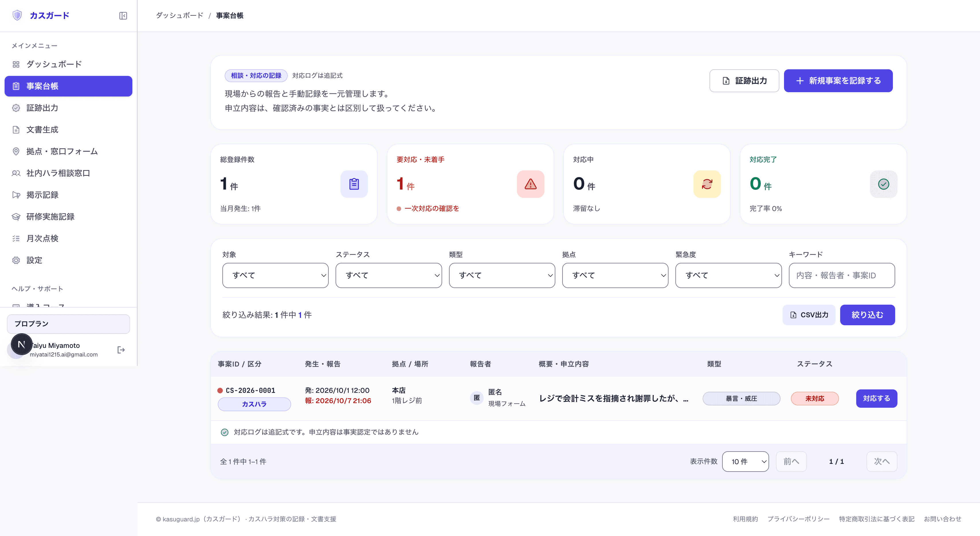The width and height of the screenshot is (980, 536).
Task: Click the clipboard icon on 総登録件数 card
Action: [354, 184]
